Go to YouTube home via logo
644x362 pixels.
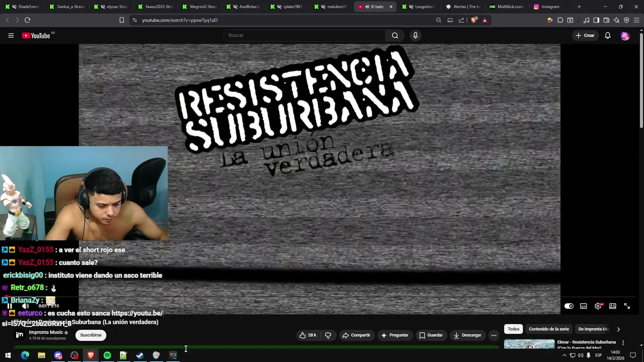point(37,35)
